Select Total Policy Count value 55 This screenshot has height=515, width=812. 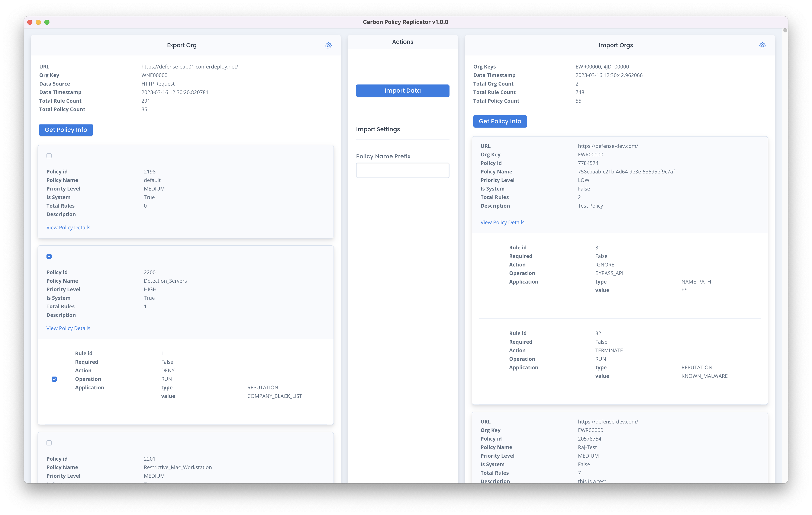[578, 100]
